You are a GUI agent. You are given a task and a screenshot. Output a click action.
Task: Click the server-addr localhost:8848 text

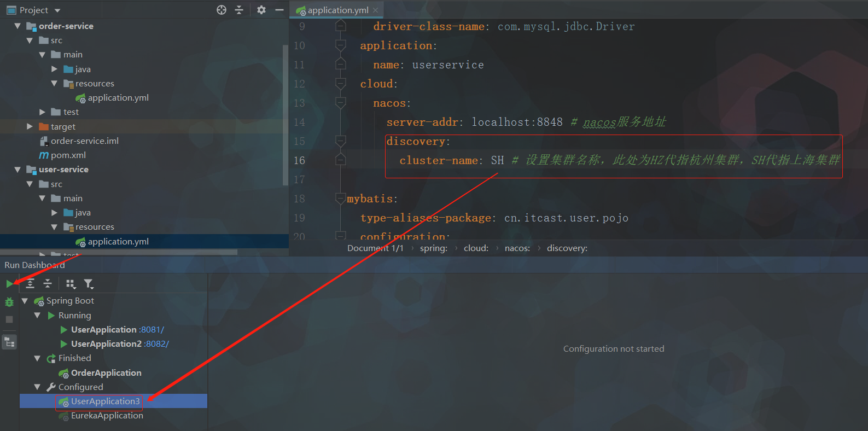tap(517, 122)
